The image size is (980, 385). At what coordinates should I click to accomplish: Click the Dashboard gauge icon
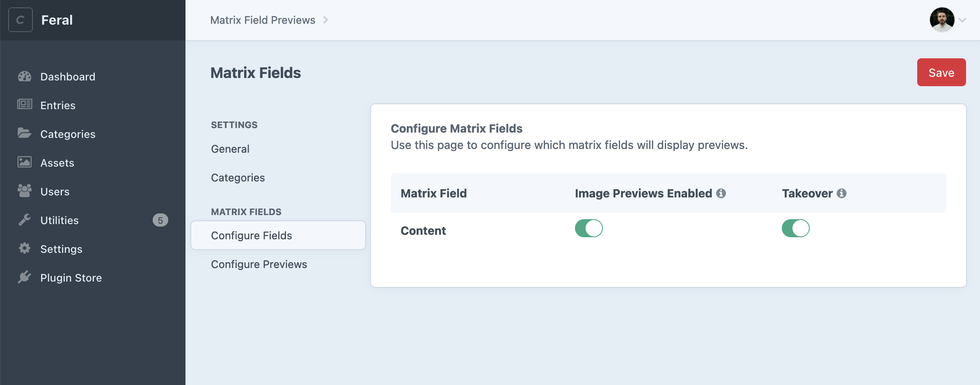[25, 76]
